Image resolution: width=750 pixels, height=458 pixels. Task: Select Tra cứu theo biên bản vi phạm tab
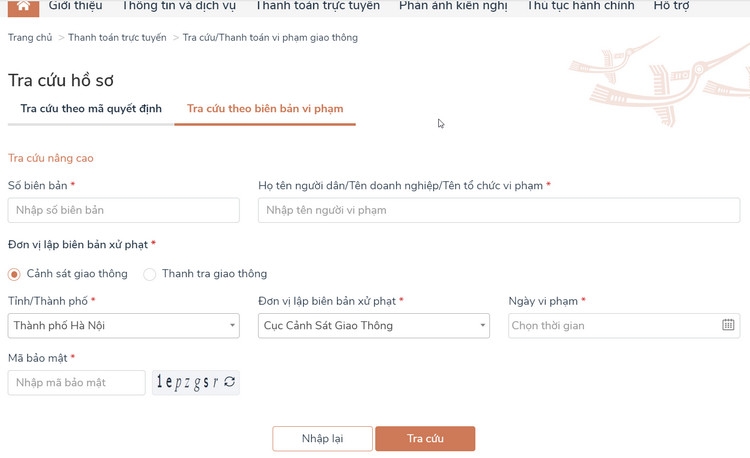click(265, 109)
